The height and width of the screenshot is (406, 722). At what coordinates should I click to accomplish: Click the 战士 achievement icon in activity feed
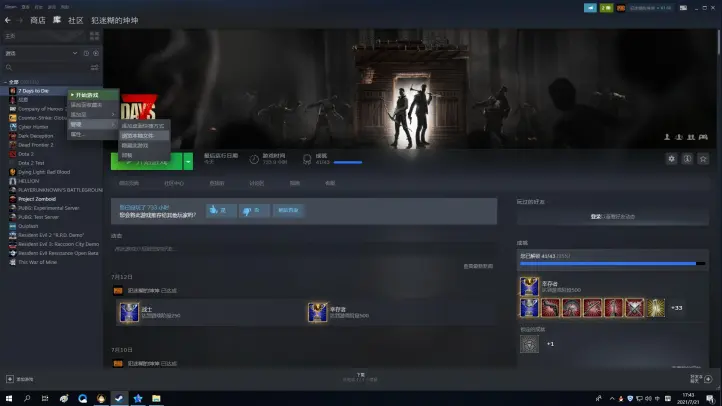129,312
